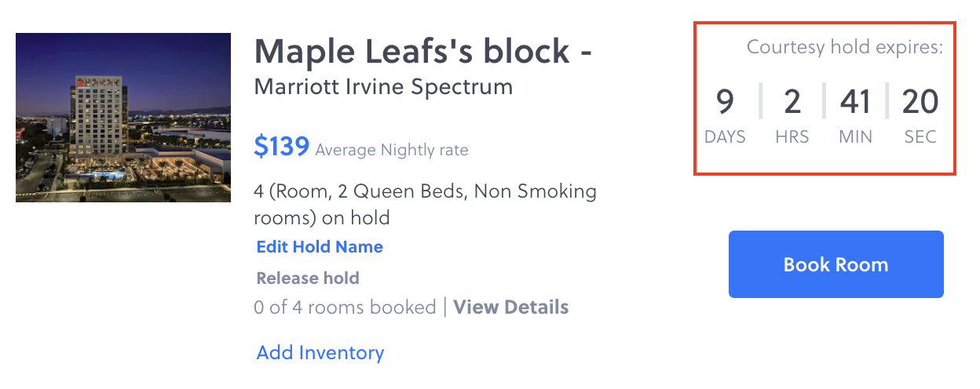Click the Marriott hotel thumbnail image
Image resolution: width=980 pixels, height=389 pixels.
point(123,118)
